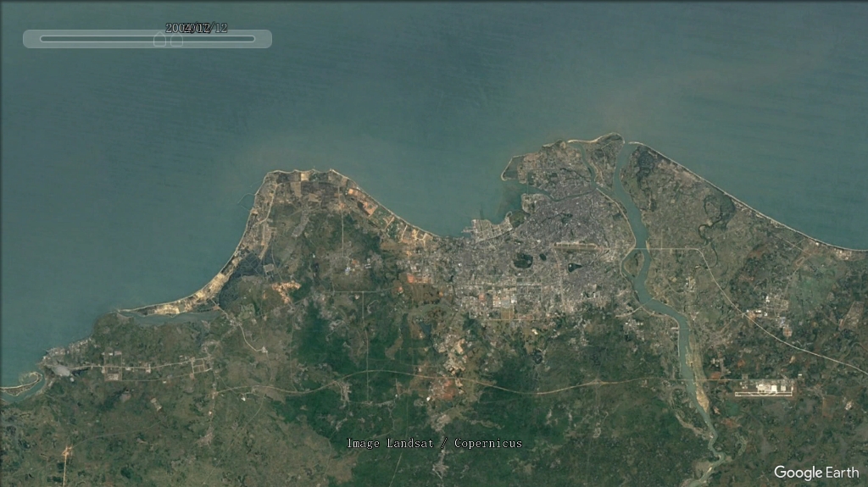Click the overlapping date label above the time slider
Image resolution: width=868 pixels, height=487 pixels.
(197, 28)
